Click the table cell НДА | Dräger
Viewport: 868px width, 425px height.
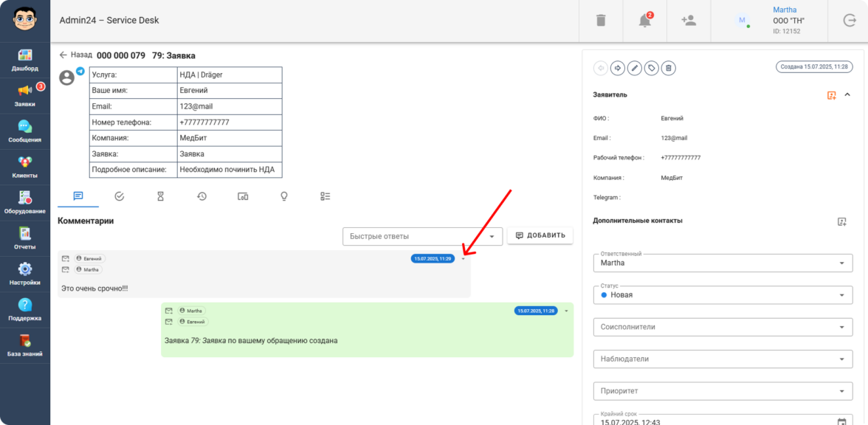(x=230, y=75)
